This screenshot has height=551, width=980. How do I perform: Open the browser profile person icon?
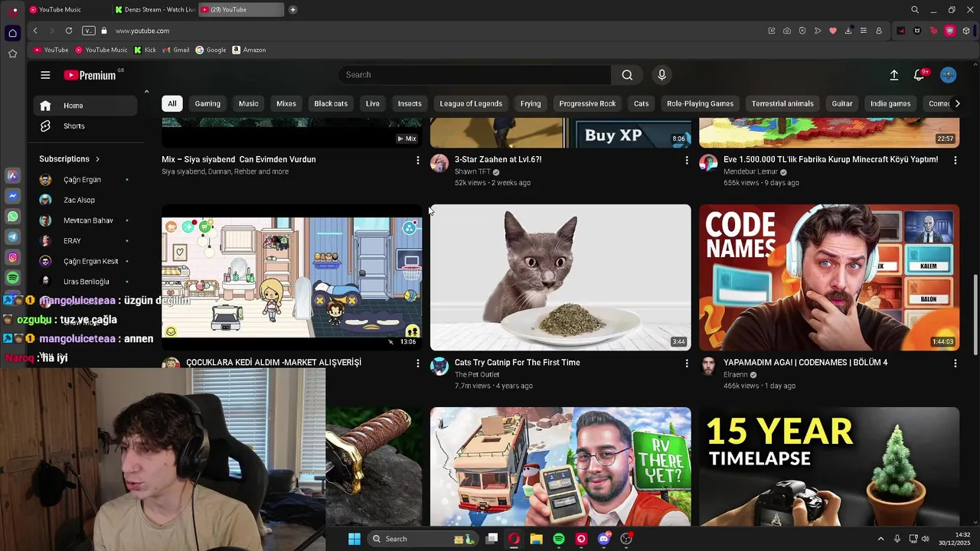pyautogui.click(x=879, y=31)
